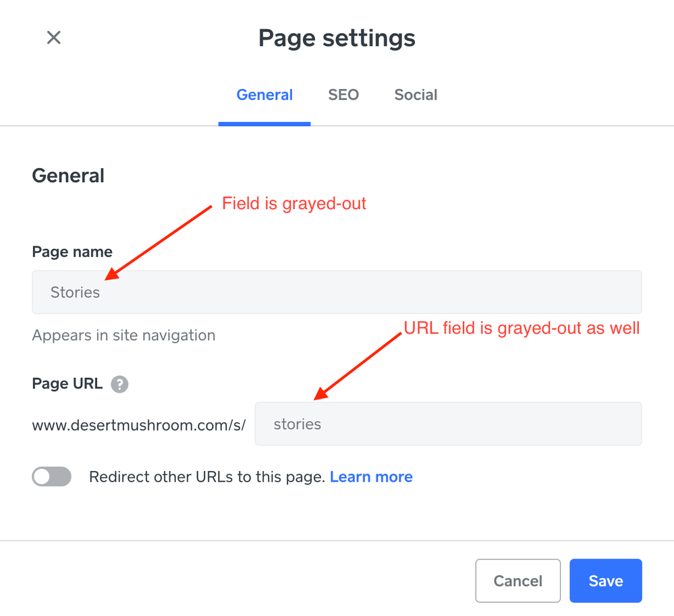Open the Learn more link

[x=371, y=477]
